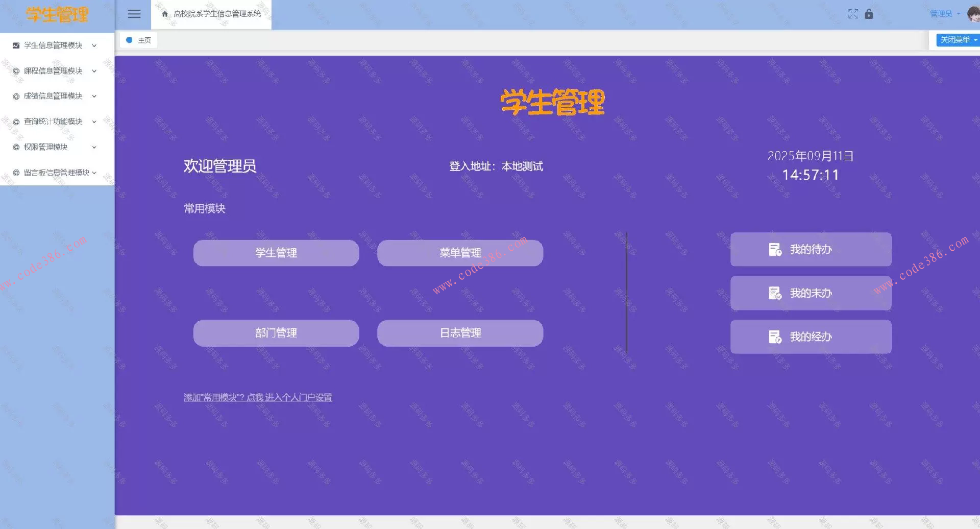This screenshot has width=980, height=529.
Task: Click the home icon beside 高校院系学生信息管理系统
Action: click(x=164, y=14)
